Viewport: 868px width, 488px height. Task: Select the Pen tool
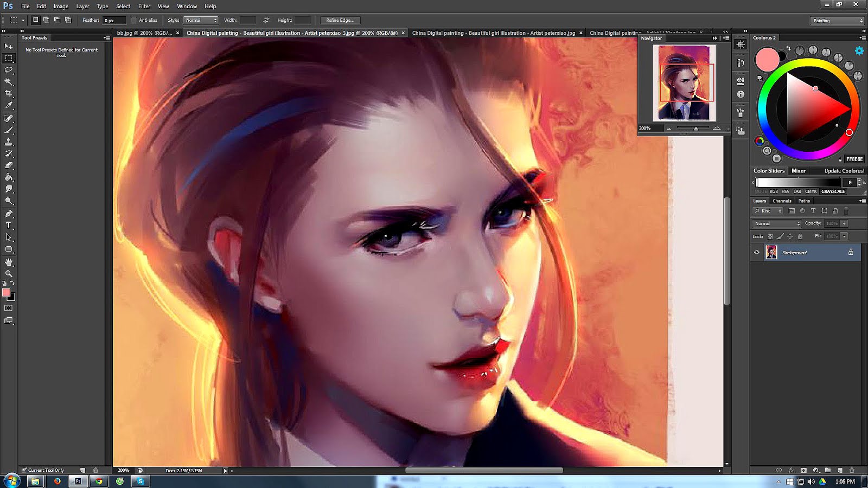pyautogui.click(x=9, y=214)
